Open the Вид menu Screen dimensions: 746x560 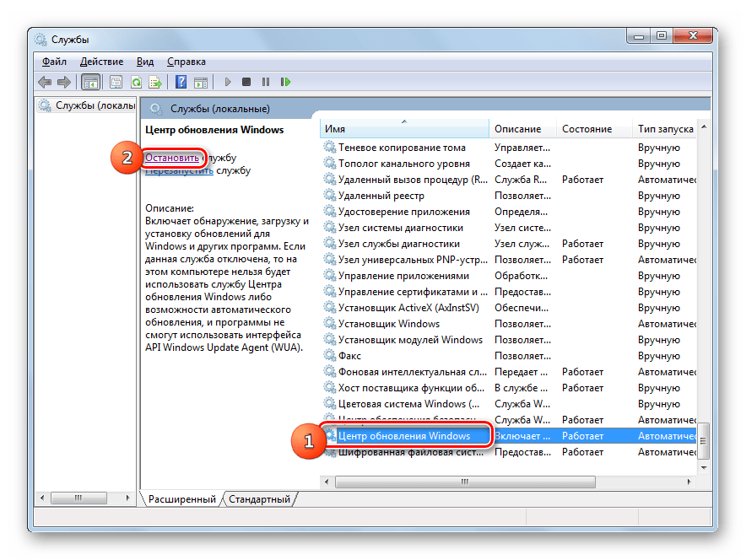145,62
